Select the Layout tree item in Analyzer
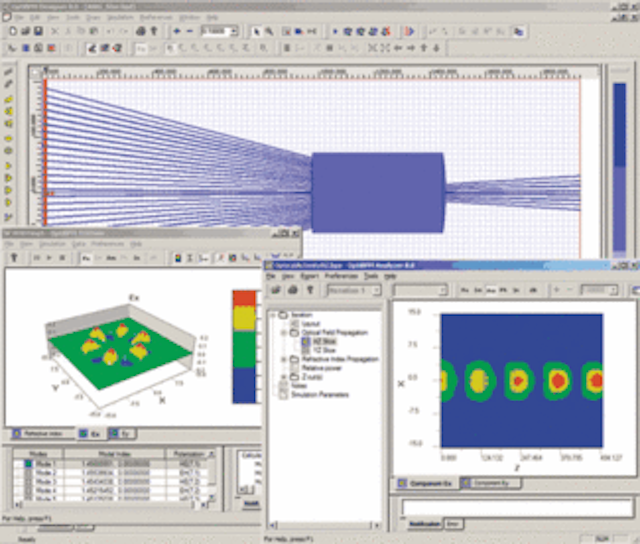Viewport: 640px width, 544px height. pos(310,324)
